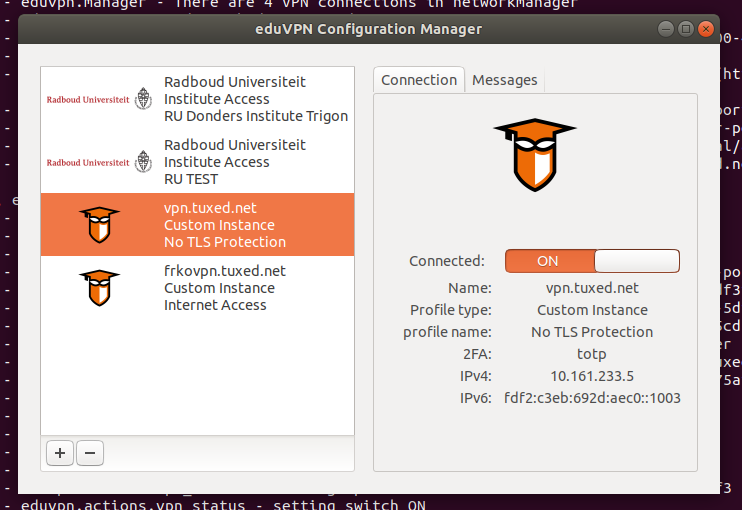This screenshot has width=742, height=510.
Task: Minimize the eduVPN Configuration Manager window
Action: pyautogui.click(x=666, y=29)
